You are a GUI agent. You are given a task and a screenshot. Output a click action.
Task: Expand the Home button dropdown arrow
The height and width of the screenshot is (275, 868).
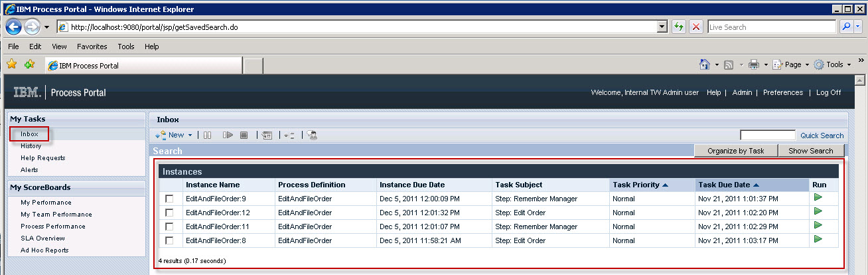tap(717, 65)
